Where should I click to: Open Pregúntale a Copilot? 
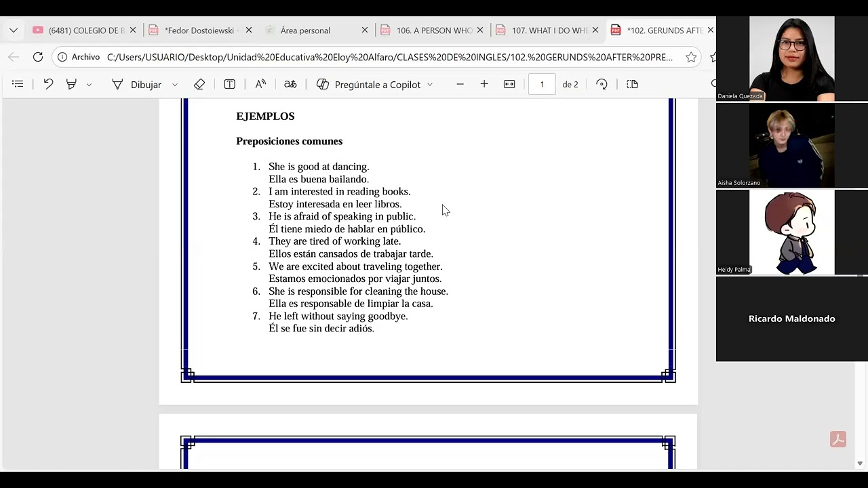point(368,84)
